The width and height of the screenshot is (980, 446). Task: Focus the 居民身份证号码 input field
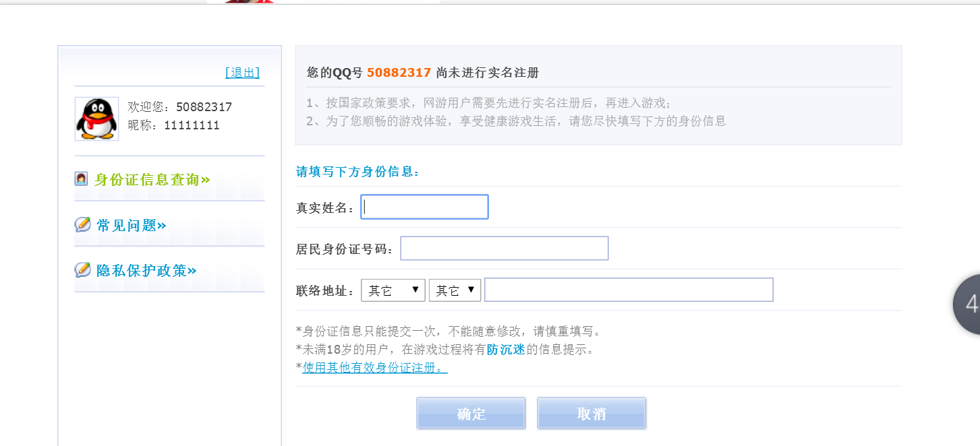click(505, 248)
